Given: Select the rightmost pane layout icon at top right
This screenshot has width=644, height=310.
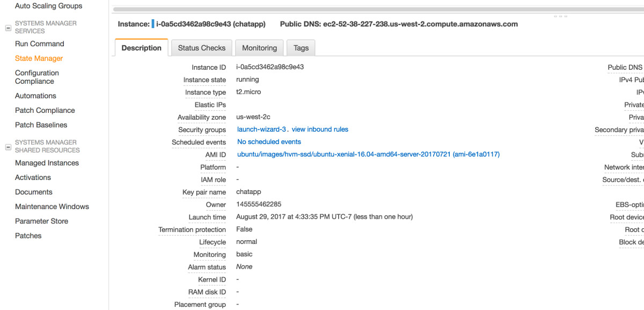Looking at the screenshot, I should coord(566,16).
